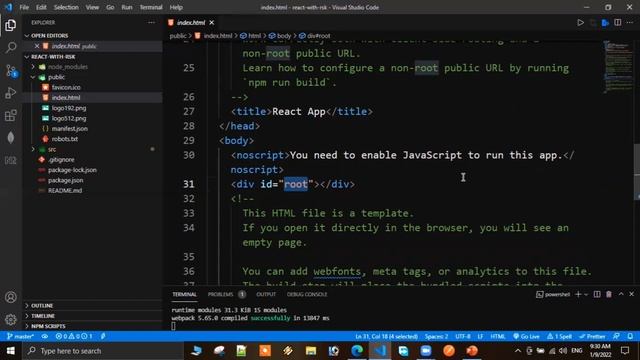Open the Source Control view
The image size is (640, 360).
11,71
